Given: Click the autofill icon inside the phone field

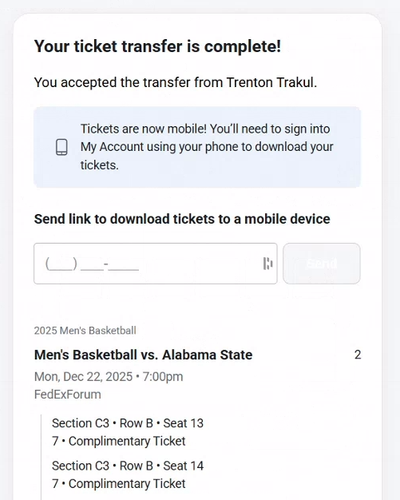Looking at the screenshot, I should coord(268,263).
